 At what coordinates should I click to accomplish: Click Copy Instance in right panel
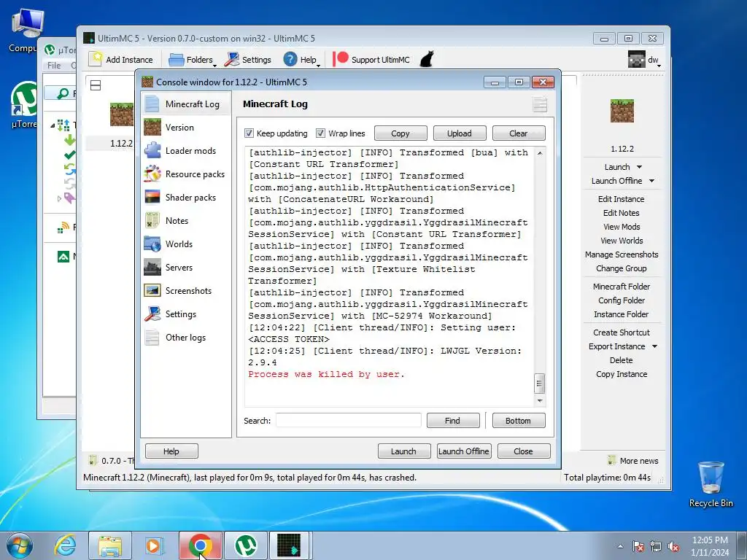pos(622,374)
